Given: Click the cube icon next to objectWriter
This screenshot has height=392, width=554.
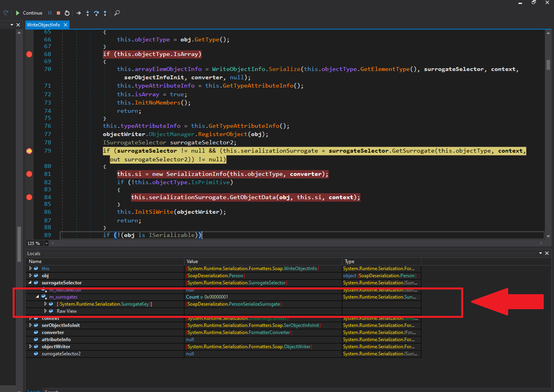Looking at the screenshot, I should pyautogui.click(x=36, y=347).
